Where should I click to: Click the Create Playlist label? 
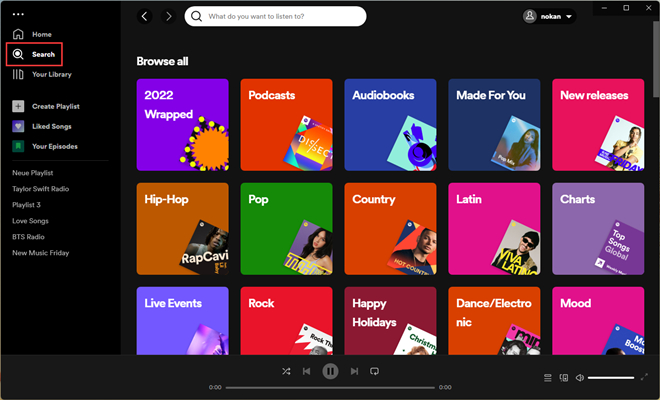pos(56,106)
